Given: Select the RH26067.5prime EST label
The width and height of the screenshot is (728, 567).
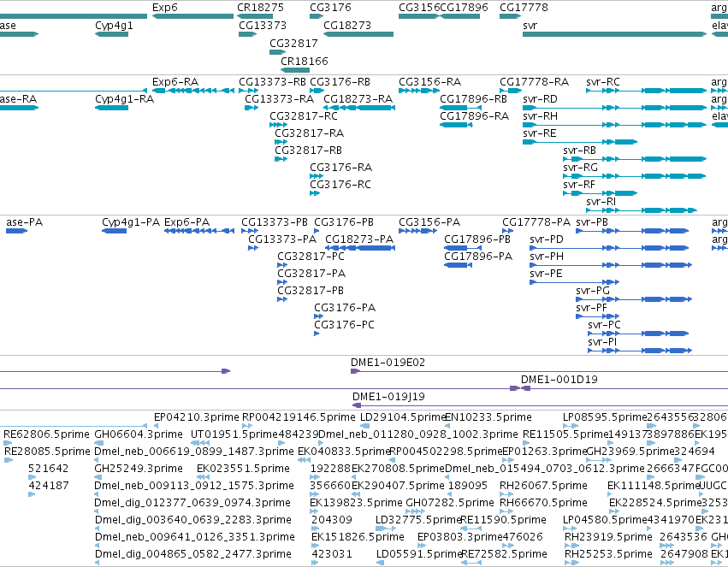Looking at the screenshot, I should pos(543,486).
